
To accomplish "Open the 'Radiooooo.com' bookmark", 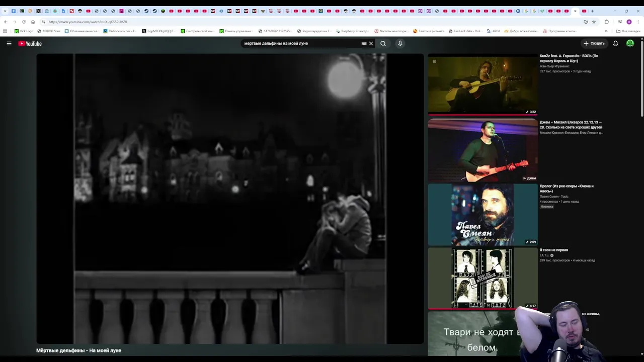I will (x=120, y=31).
